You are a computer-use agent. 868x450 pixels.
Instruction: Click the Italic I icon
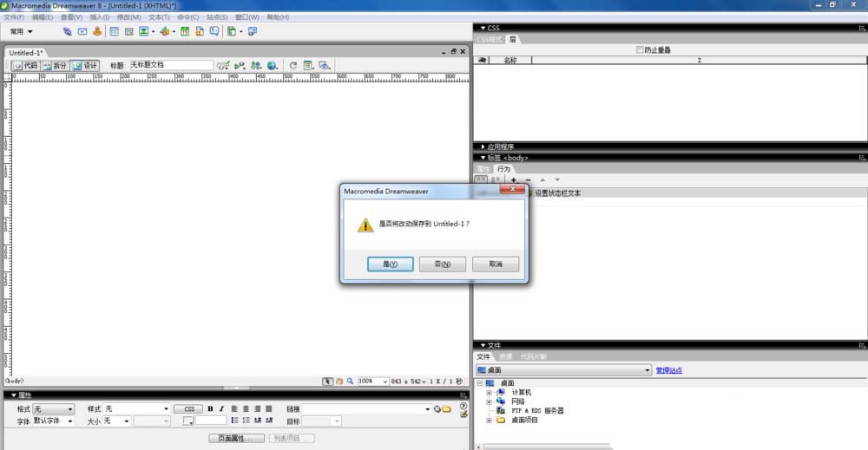(221, 409)
